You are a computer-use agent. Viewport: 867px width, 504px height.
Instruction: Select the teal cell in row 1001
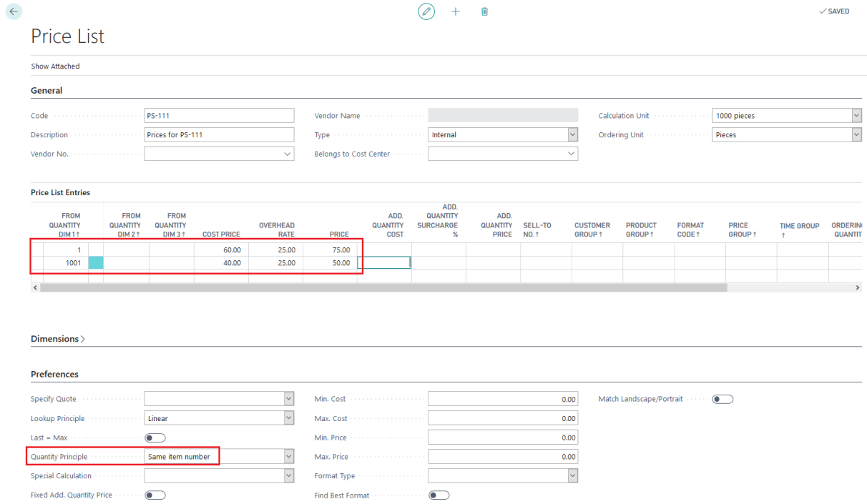click(x=96, y=262)
